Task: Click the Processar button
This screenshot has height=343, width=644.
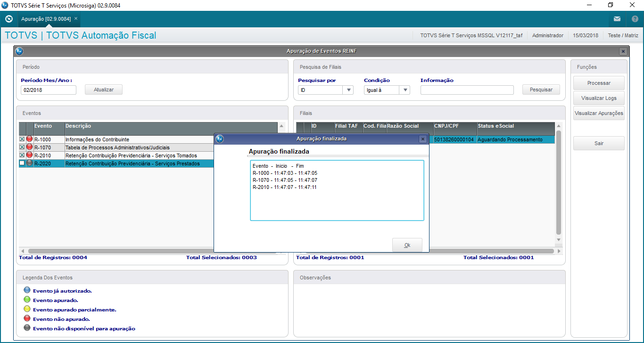Action: [x=599, y=83]
